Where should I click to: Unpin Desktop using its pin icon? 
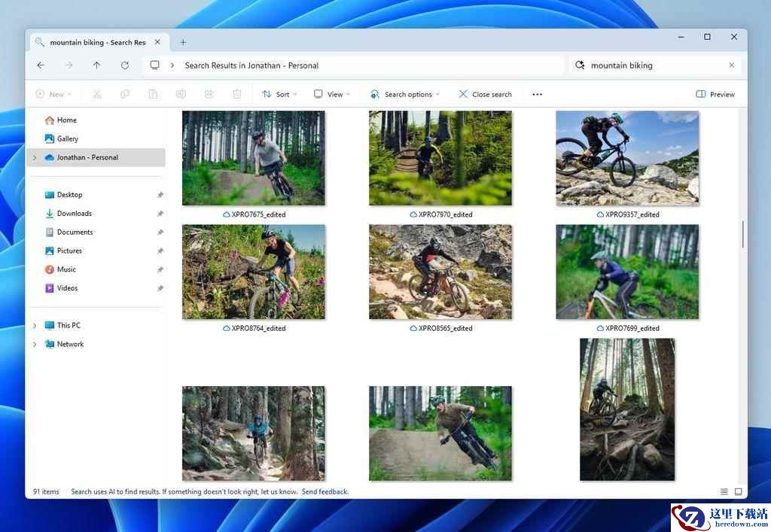click(160, 195)
